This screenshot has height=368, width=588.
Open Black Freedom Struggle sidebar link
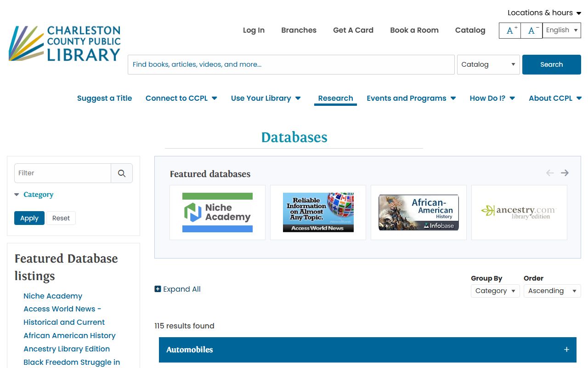click(72, 362)
